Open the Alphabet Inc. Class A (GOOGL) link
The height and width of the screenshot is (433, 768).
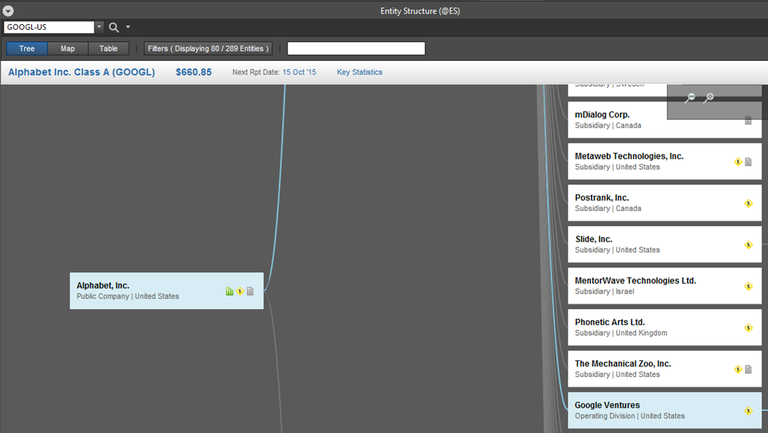(81, 72)
